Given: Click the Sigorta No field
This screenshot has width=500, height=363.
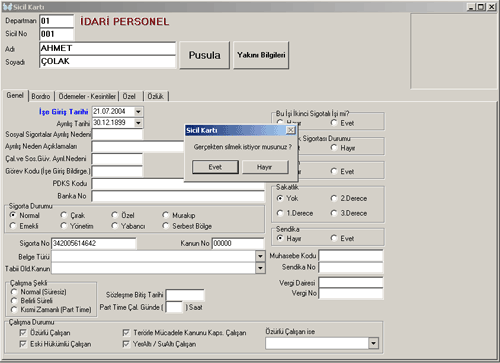Looking at the screenshot, I should [x=94, y=243].
